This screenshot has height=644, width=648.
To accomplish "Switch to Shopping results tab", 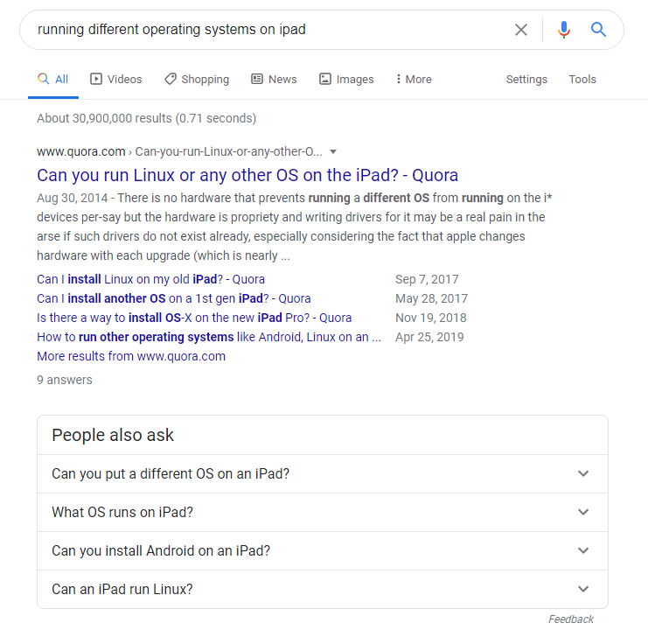I will click(x=197, y=79).
